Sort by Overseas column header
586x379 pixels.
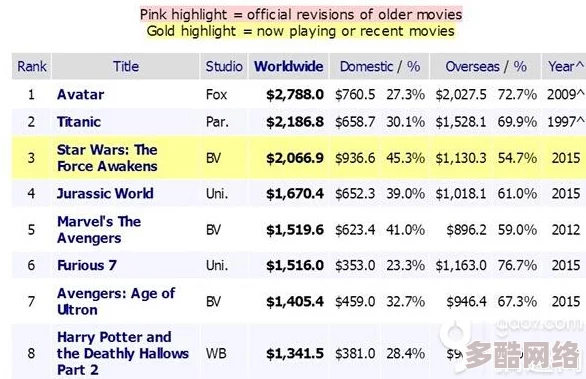coord(472,67)
